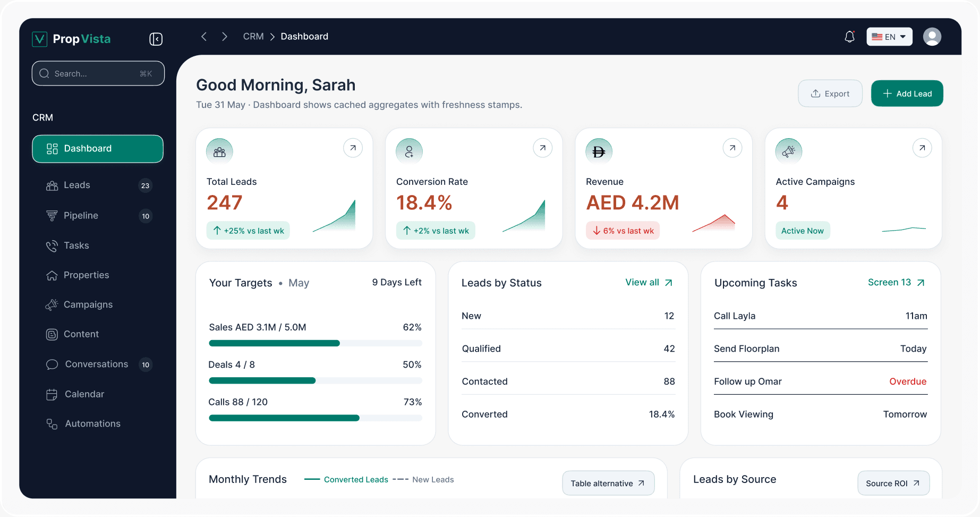Open Screen 13 tasks link

pos(897,283)
